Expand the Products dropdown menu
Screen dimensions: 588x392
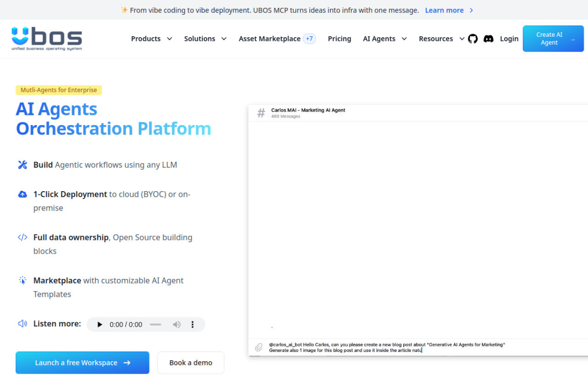click(152, 39)
